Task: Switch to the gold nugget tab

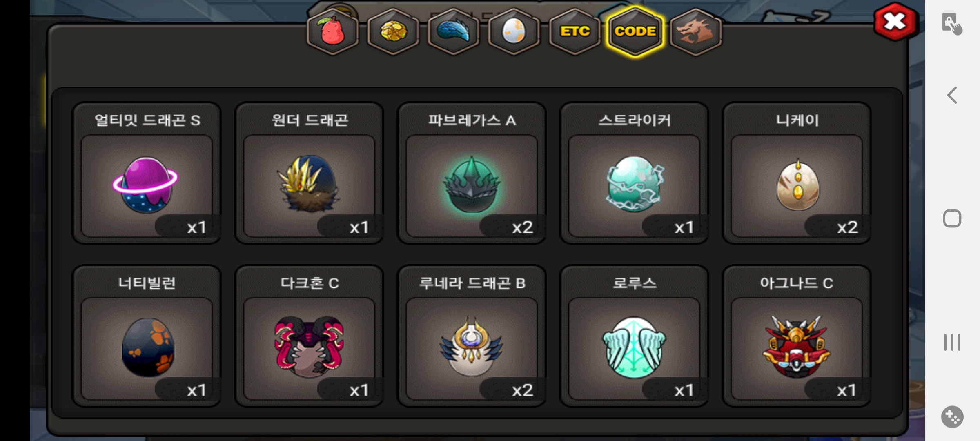Action: [x=393, y=31]
